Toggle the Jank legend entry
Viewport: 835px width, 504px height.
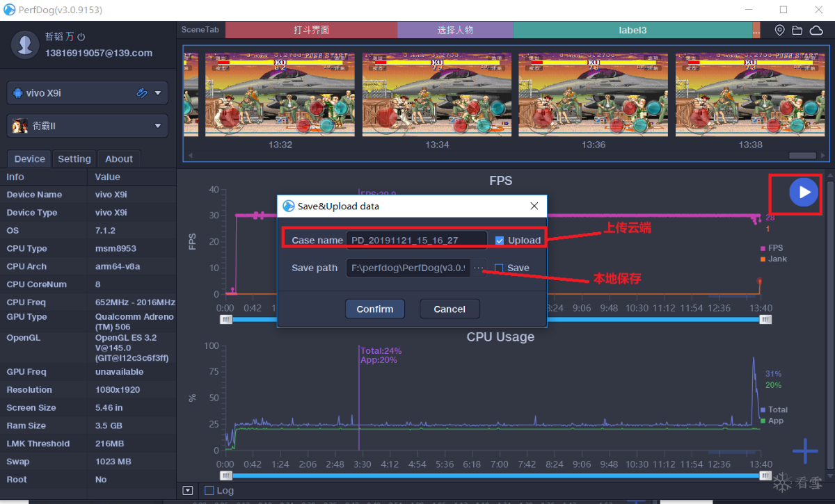point(773,259)
